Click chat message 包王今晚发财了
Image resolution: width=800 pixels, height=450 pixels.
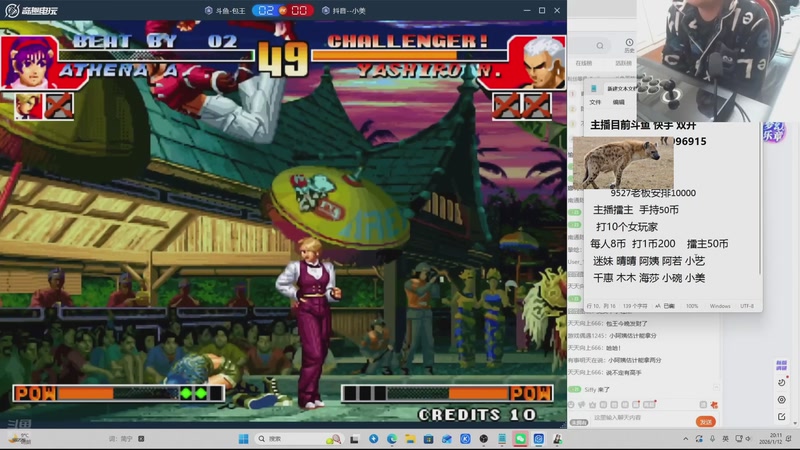point(627,323)
